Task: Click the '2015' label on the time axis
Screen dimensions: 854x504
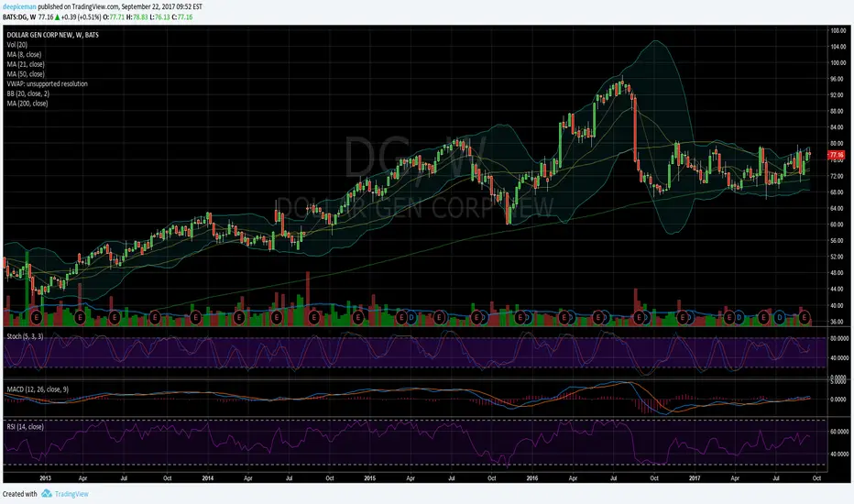Action: point(370,478)
